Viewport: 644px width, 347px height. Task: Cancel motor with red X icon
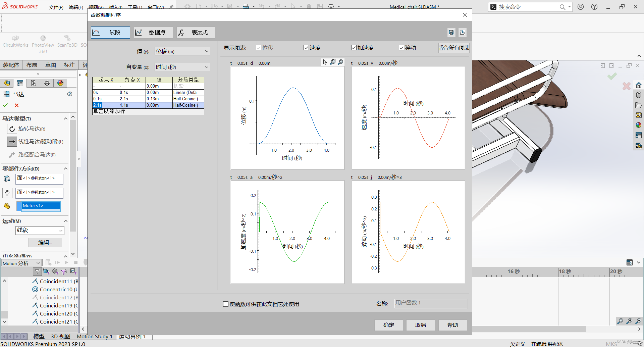[16, 105]
